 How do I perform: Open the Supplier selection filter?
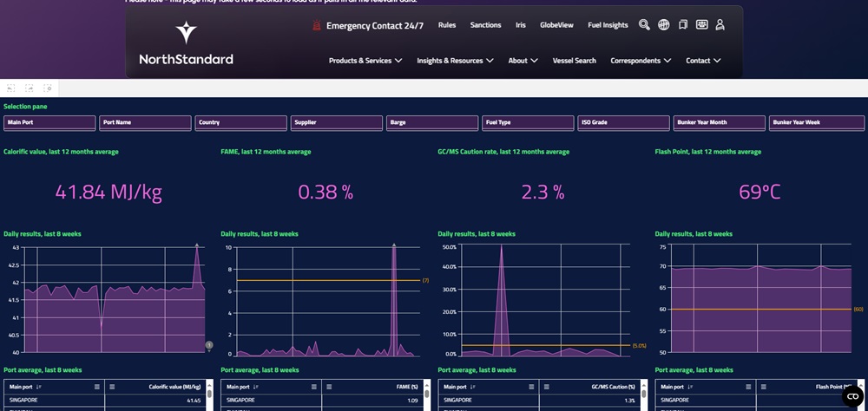(x=337, y=123)
